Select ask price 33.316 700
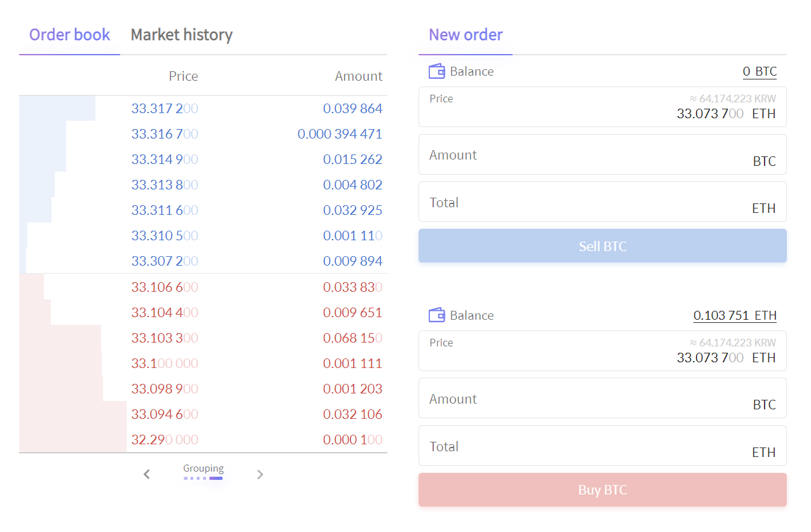The height and width of the screenshot is (532, 811). coord(165,134)
